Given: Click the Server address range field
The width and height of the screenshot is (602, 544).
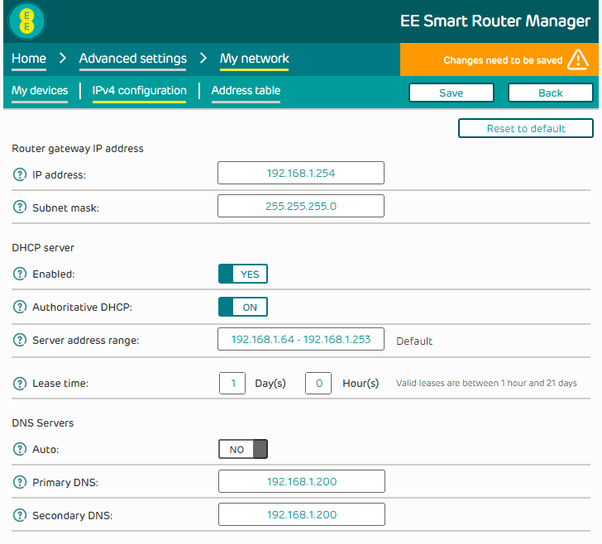Looking at the screenshot, I should point(301,340).
